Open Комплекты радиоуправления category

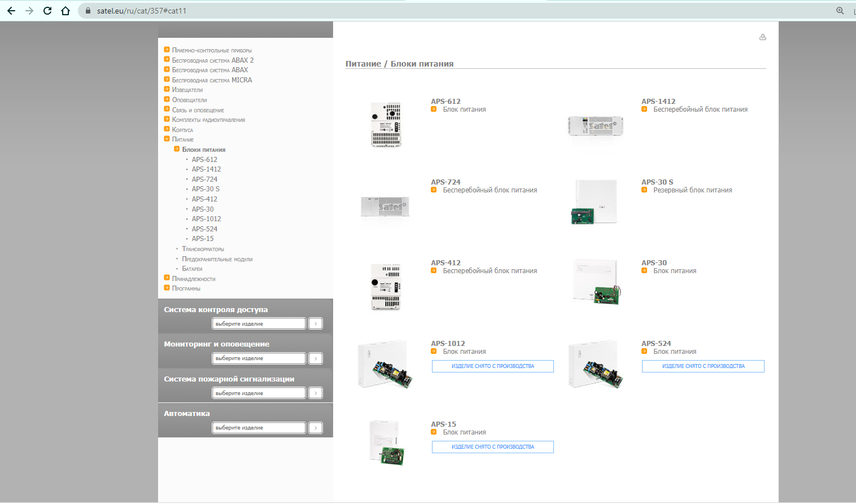coord(208,120)
